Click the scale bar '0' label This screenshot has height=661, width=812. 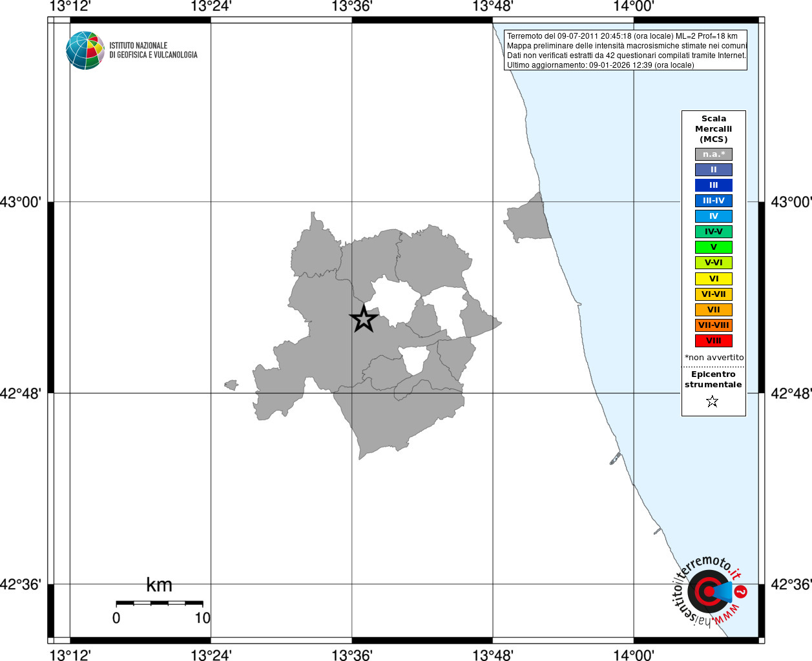116,618
